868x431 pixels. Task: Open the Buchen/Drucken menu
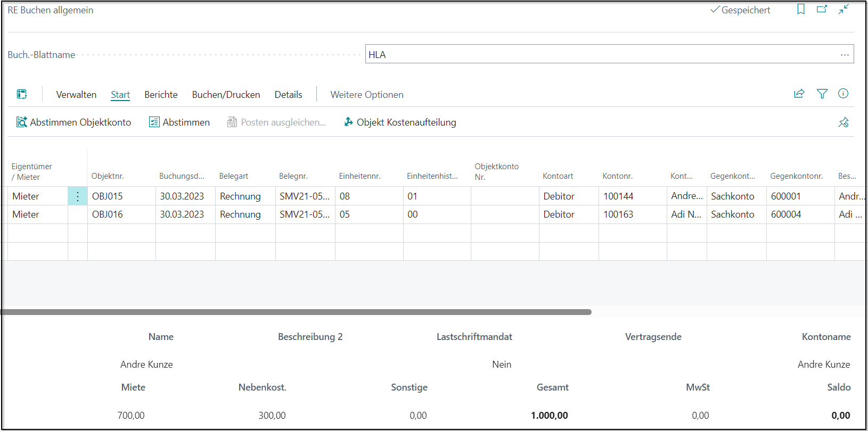pyautogui.click(x=226, y=95)
